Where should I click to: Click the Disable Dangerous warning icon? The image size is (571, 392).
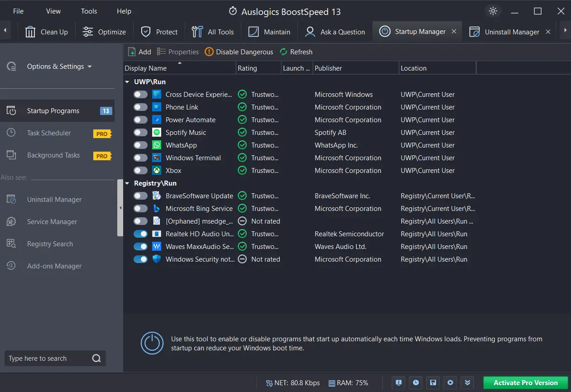tap(209, 52)
